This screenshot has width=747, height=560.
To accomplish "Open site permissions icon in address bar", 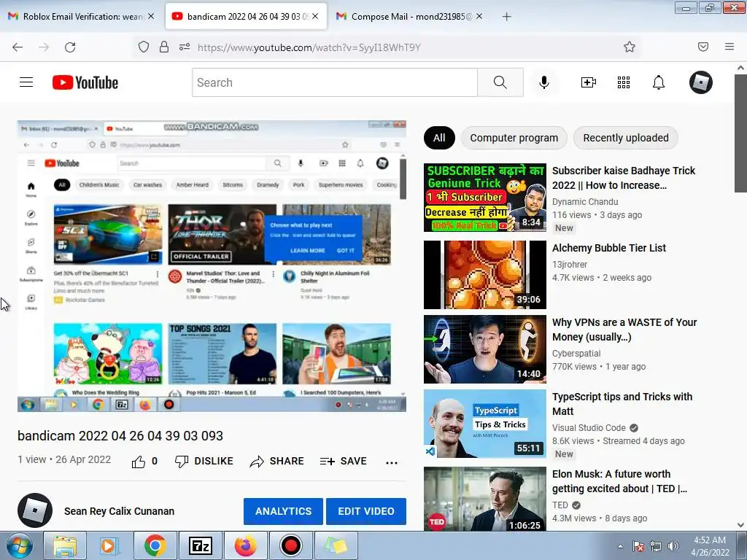I will pyautogui.click(x=185, y=47).
